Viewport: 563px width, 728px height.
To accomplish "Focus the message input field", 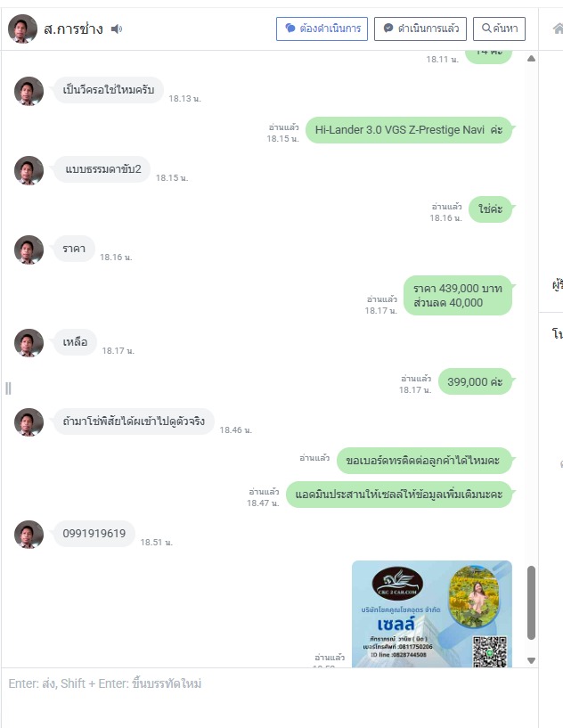I will 269,698.
